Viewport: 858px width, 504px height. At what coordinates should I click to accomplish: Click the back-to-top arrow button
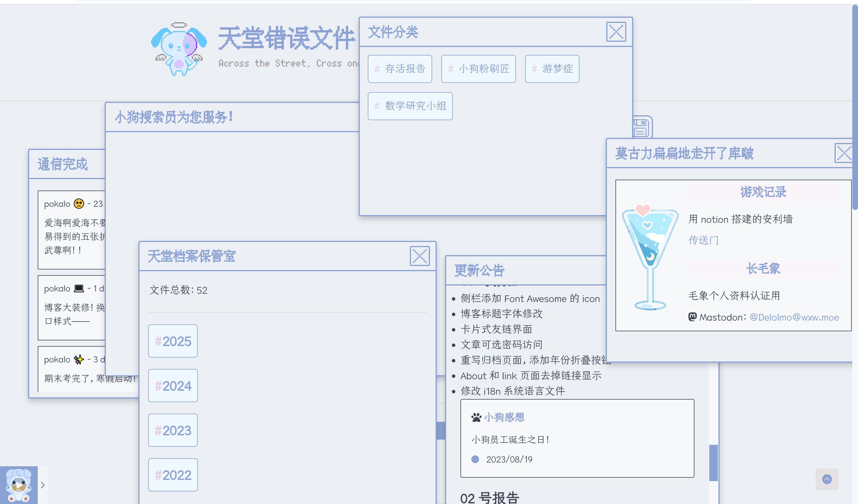(x=827, y=479)
